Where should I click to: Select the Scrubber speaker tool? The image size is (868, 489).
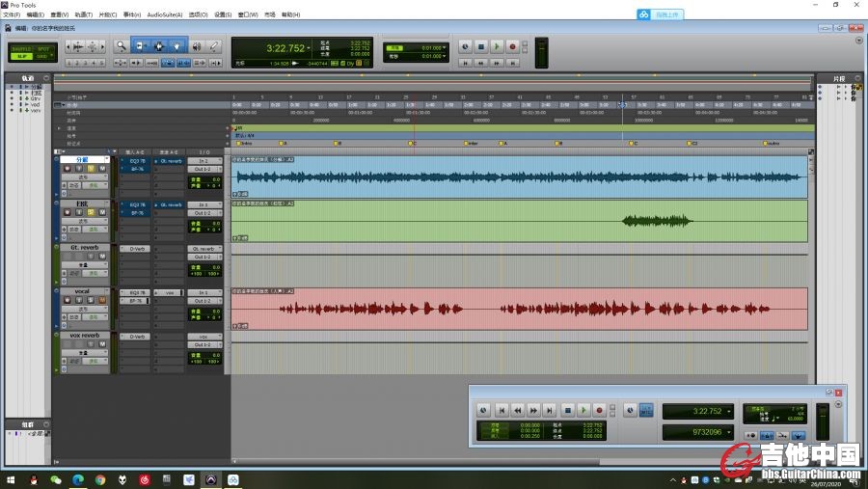pos(196,45)
